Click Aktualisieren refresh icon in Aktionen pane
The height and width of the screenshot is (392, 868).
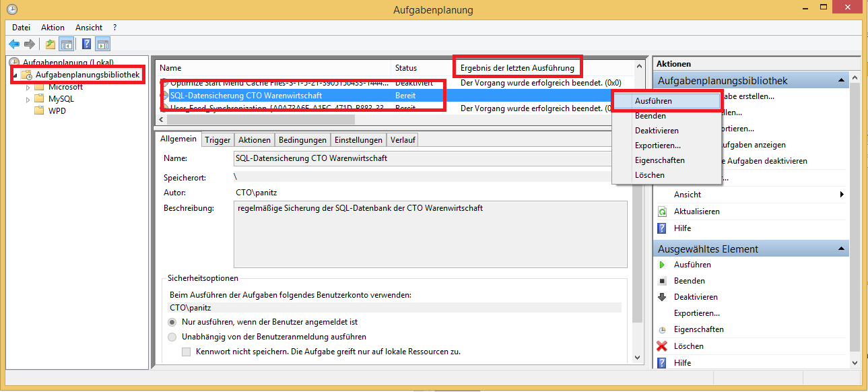coord(662,211)
